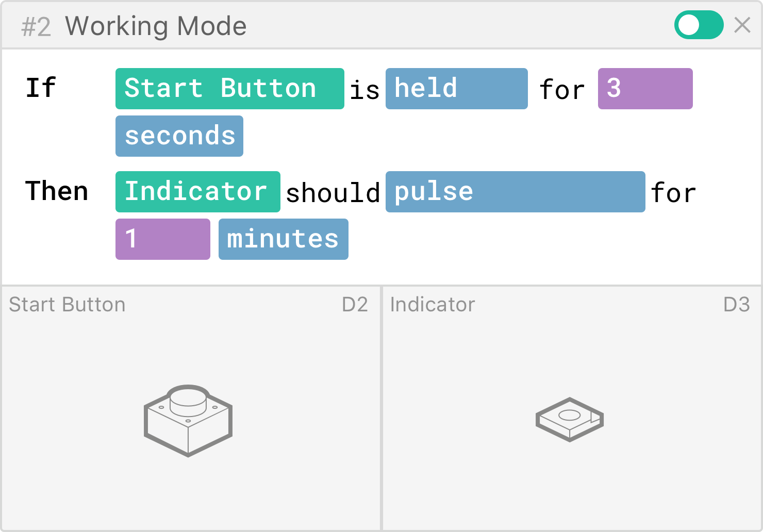Image resolution: width=763 pixels, height=532 pixels.
Task: Click the Start Button device icon
Action: 188,420
